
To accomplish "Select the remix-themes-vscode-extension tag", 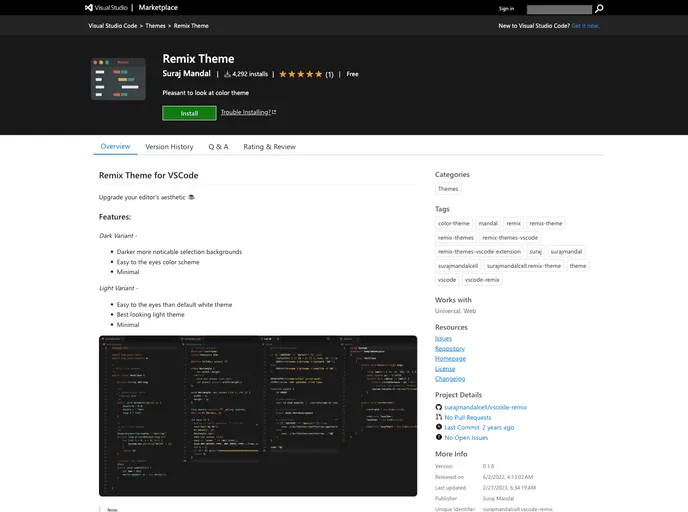I will point(480,251).
